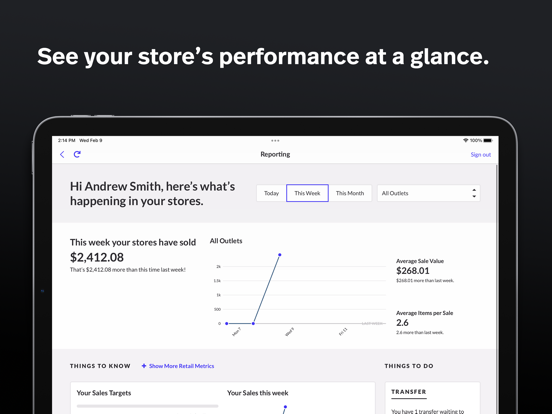Click the plus icon beside Show More Retail Metrics
This screenshot has height=414, width=552.
[144, 366]
